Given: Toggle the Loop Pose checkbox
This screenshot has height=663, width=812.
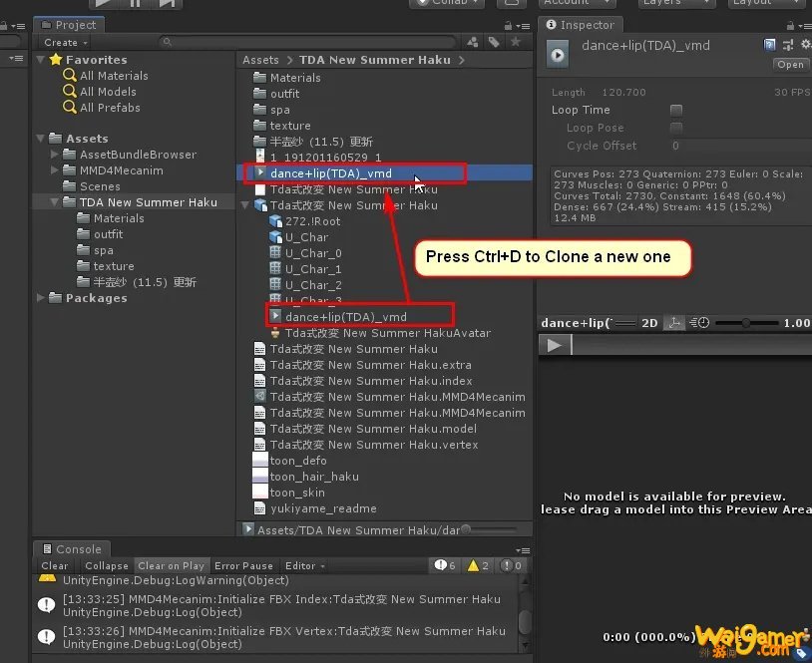Looking at the screenshot, I should (675, 128).
